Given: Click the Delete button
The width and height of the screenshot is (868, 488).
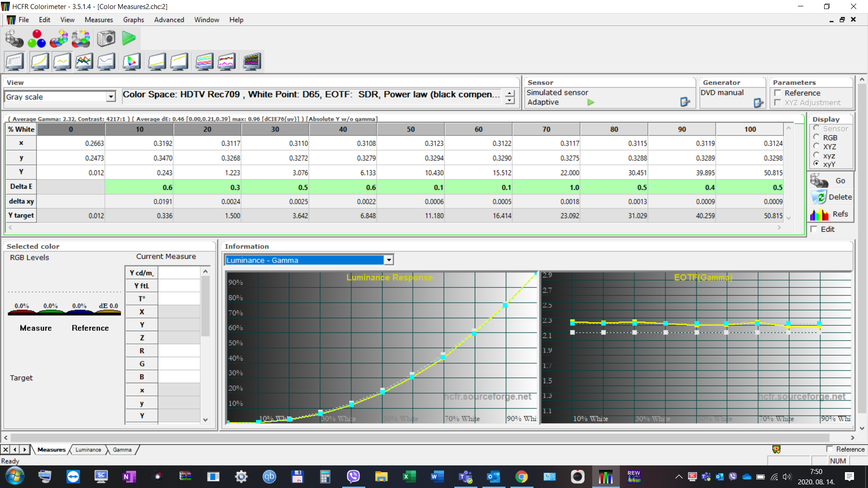Looking at the screenshot, I should point(831,197).
